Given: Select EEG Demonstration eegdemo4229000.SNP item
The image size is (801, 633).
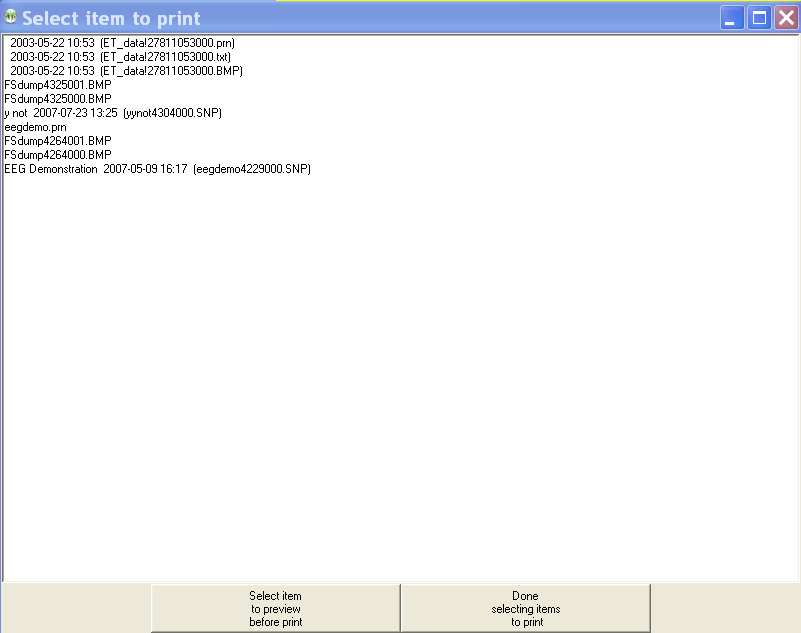Looking at the screenshot, I should (157, 169).
